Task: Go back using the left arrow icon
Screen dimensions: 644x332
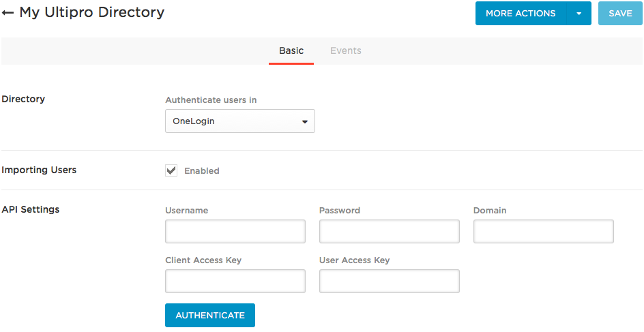Action: click(8, 13)
